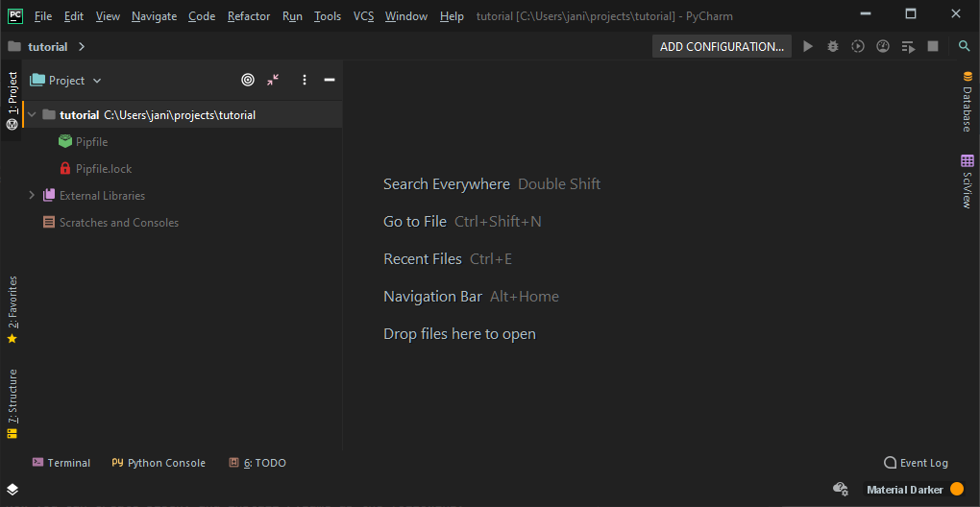Open the SciView tool window
The width and height of the screenshot is (980, 507).
tap(967, 181)
